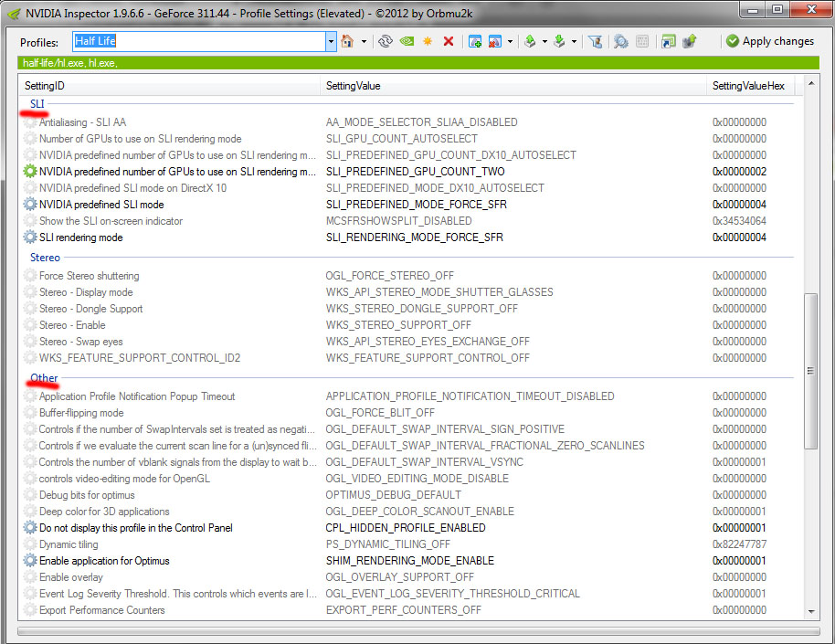
Task: Click the magnifier gear scan settings icon
Action: (620, 41)
